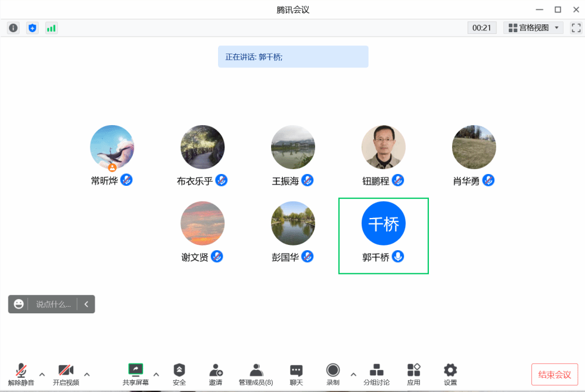The height and width of the screenshot is (392, 585).
Task: Click the blue security shield icon
Action: click(x=32, y=28)
